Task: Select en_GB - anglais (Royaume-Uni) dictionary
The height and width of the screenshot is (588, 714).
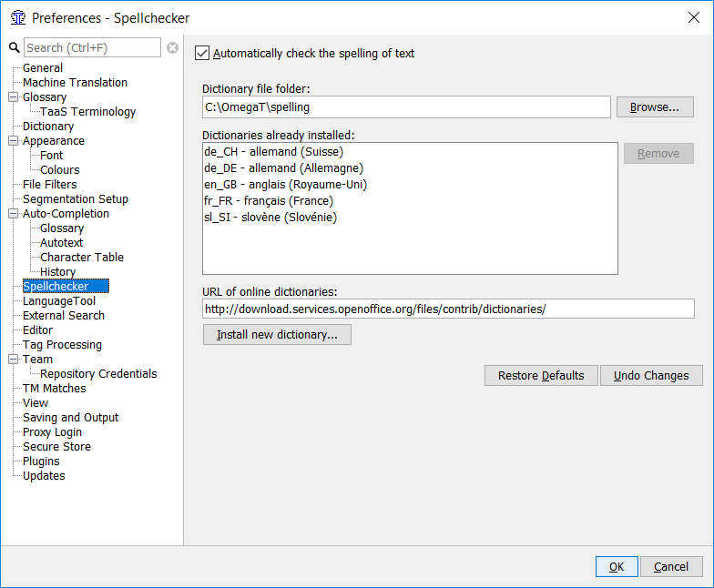Action: (410, 184)
